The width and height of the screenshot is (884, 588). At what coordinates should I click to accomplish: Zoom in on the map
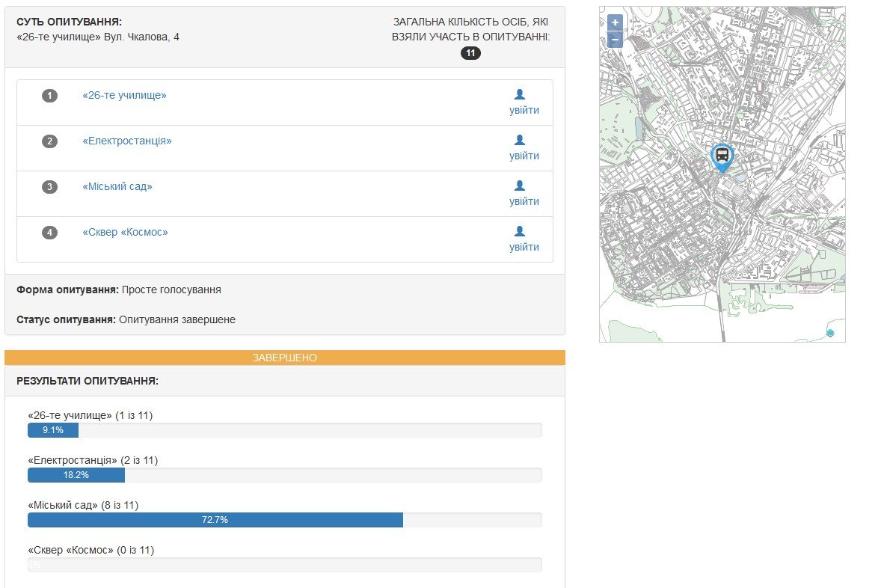615,22
